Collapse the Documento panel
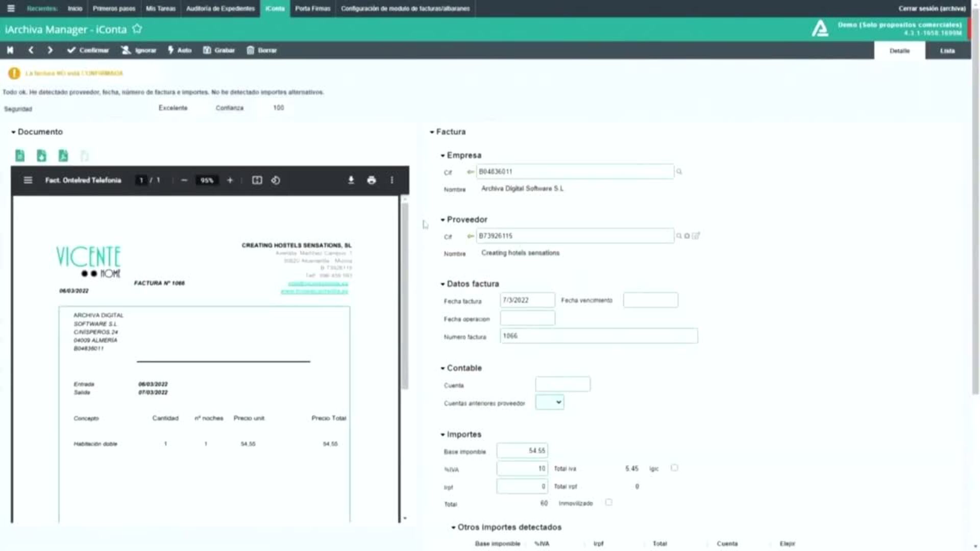This screenshot has width=980, height=551. click(13, 132)
